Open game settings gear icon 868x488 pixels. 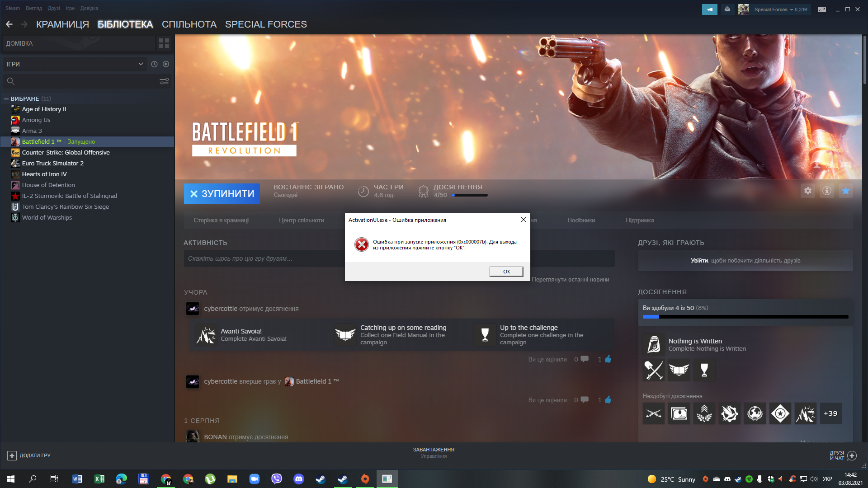(808, 191)
